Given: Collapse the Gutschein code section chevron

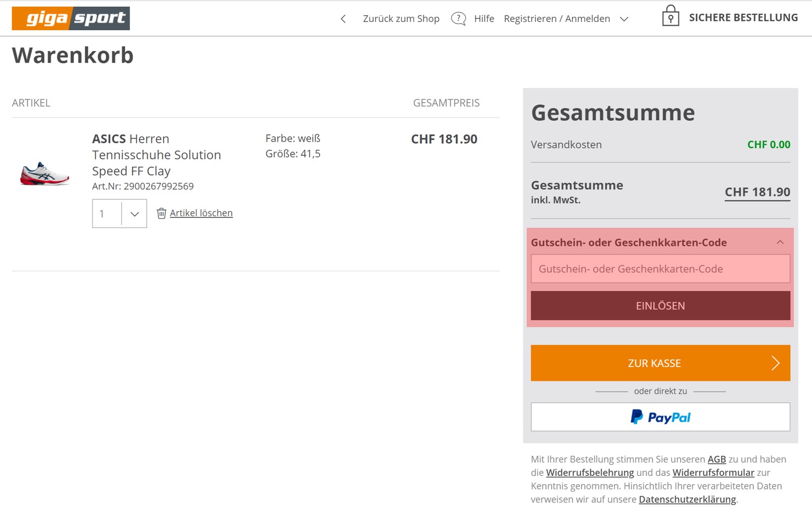Looking at the screenshot, I should 780,242.
